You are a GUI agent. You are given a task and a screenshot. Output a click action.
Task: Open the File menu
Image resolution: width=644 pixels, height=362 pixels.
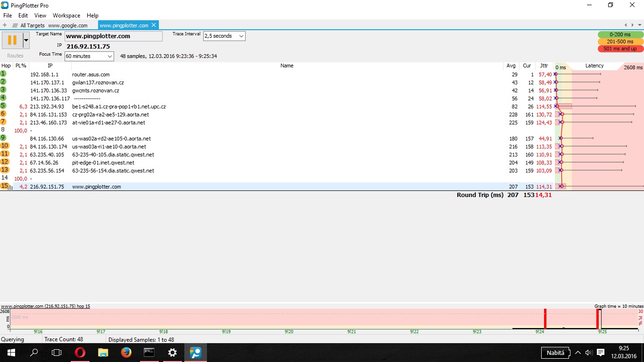click(8, 16)
